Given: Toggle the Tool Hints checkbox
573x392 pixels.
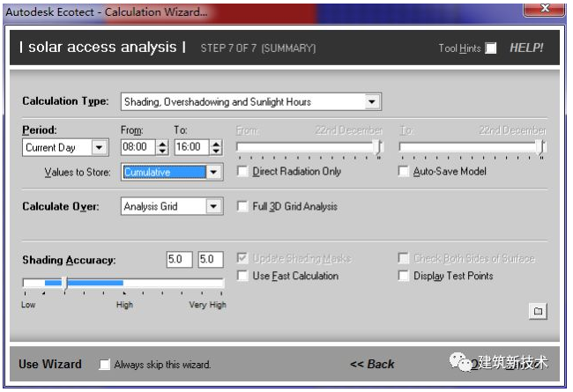Looking at the screenshot, I should coord(490,48).
